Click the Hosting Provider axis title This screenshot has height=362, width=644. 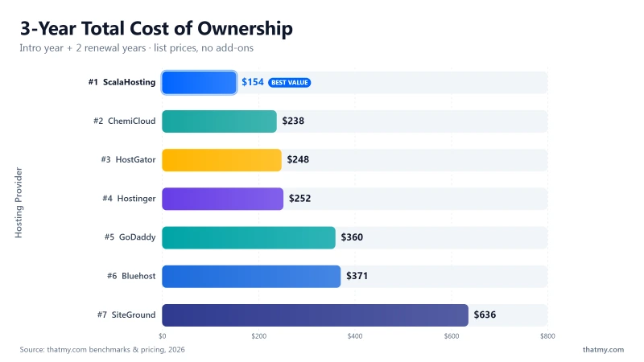(19, 203)
